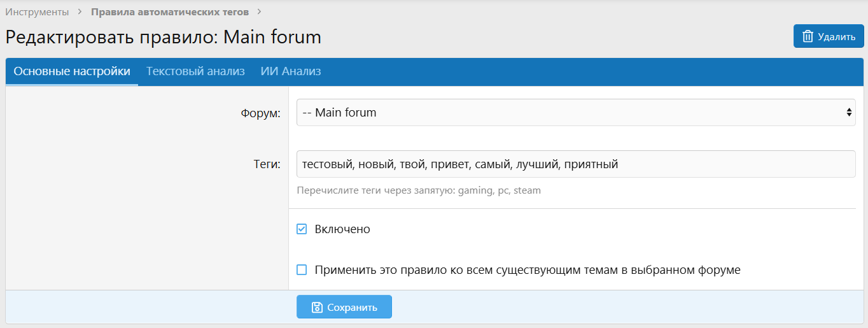Click the up-down arrows of the forum selector

[x=849, y=113]
